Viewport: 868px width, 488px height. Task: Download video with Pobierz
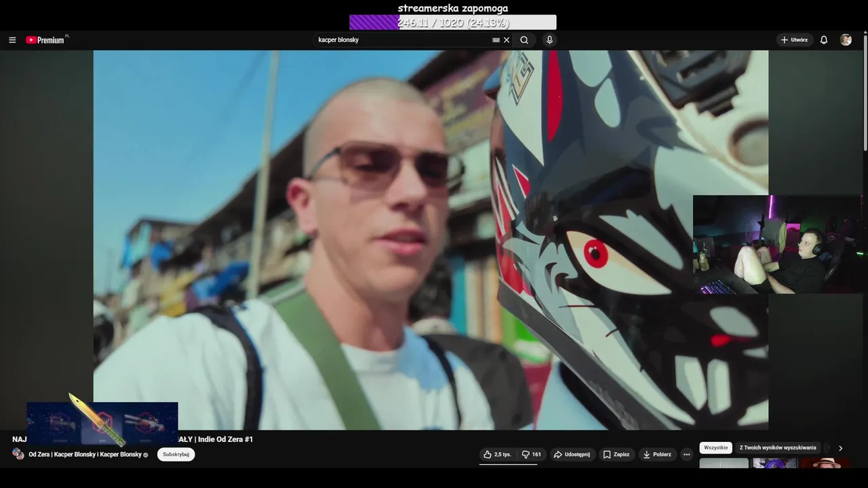tap(657, 454)
